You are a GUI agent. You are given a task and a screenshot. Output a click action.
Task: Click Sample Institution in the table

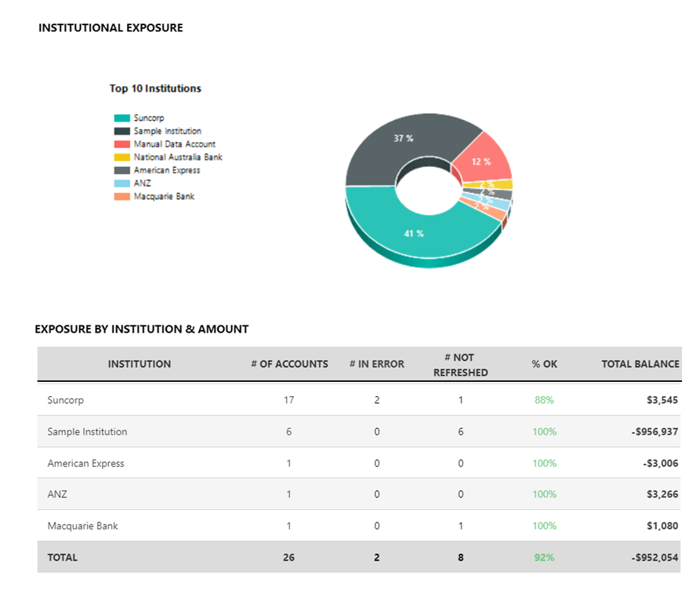coord(87,431)
